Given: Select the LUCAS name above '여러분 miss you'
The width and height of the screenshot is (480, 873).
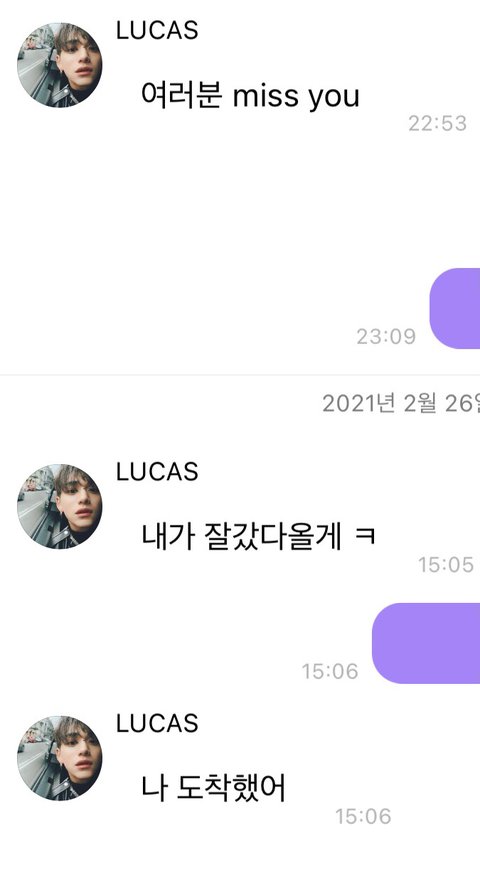Looking at the screenshot, I should [x=157, y=30].
